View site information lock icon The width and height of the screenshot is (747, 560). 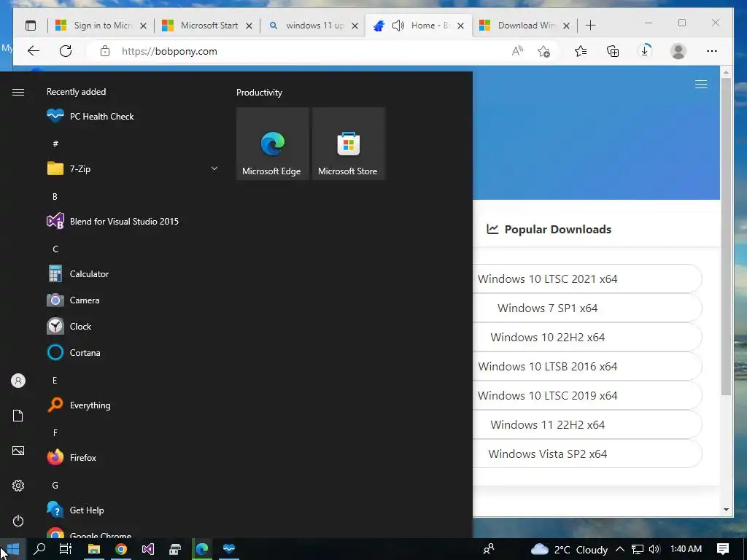coord(105,51)
